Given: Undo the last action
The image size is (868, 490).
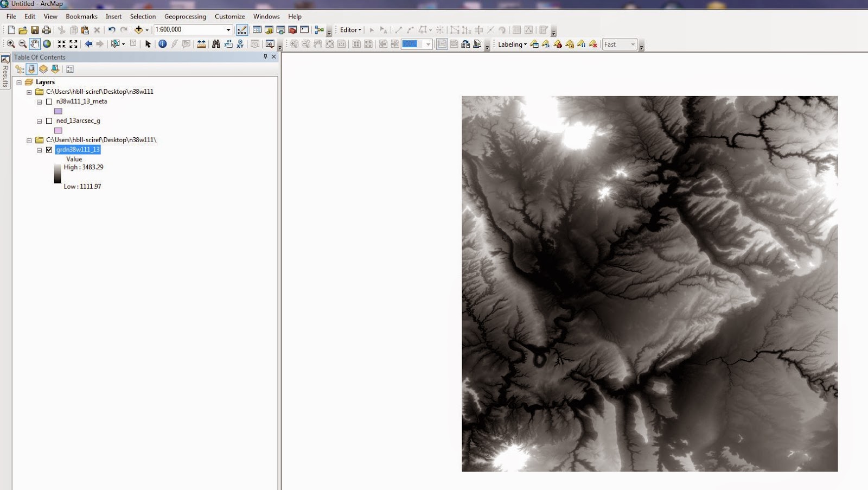Looking at the screenshot, I should click(112, 30).
